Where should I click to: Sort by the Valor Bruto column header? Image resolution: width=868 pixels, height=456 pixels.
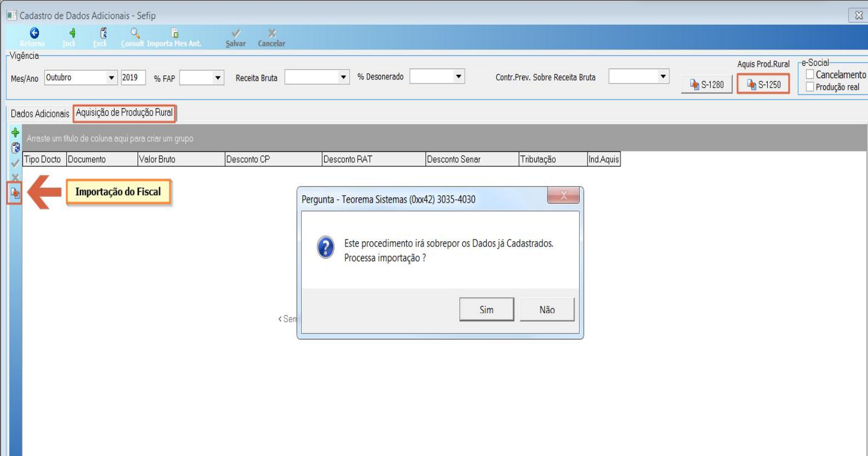point(181,159)
